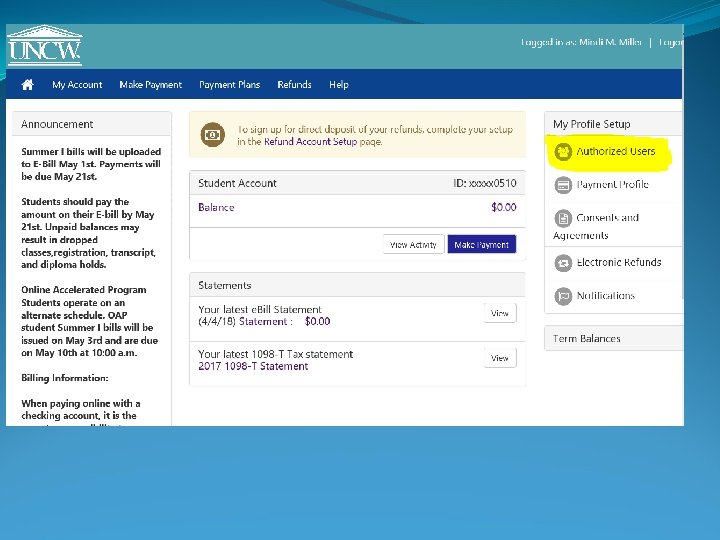Screen dimensions: 720x540
Task: Open the Electronic Refunds link
Action: 619,262
